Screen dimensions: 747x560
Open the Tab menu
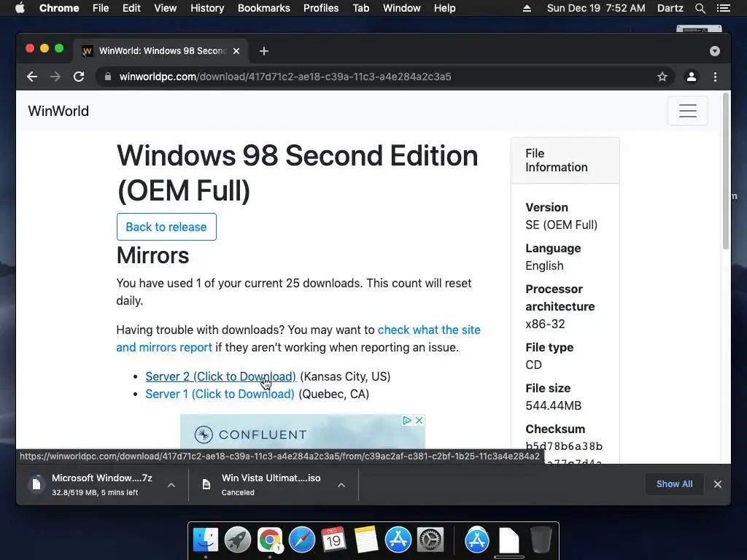(360, 8)
